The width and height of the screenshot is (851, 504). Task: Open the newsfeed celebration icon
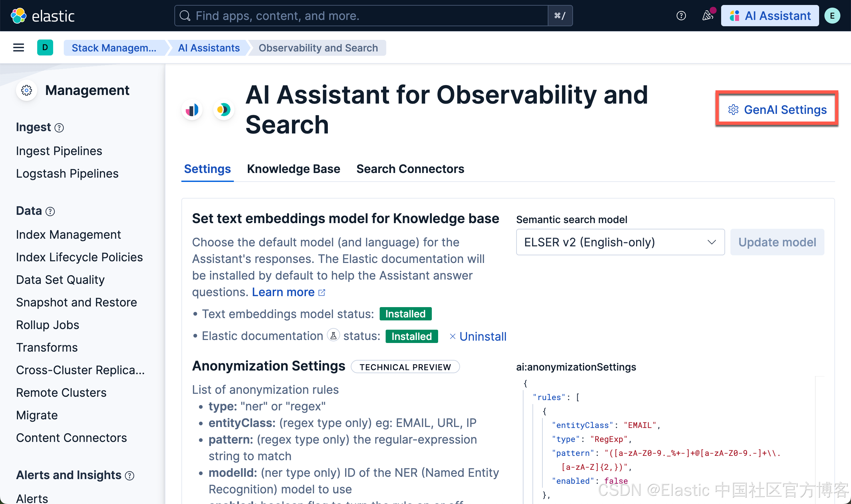point(708,16)
